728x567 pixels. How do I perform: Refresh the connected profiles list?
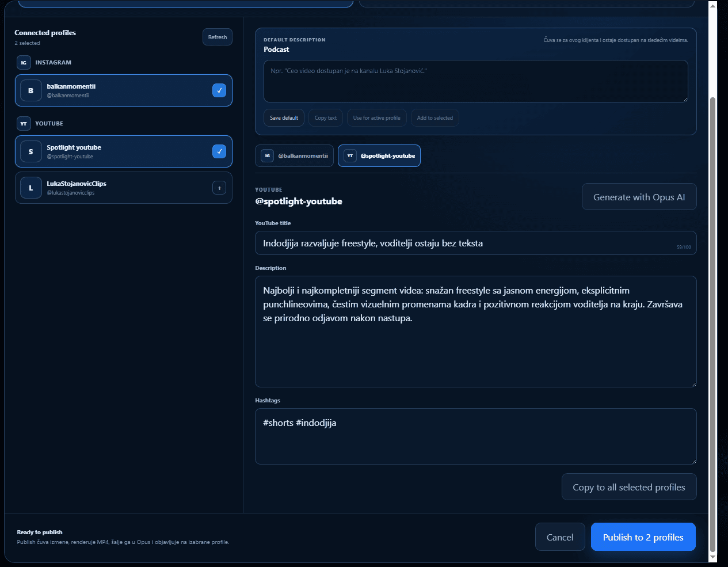point(218,37)
